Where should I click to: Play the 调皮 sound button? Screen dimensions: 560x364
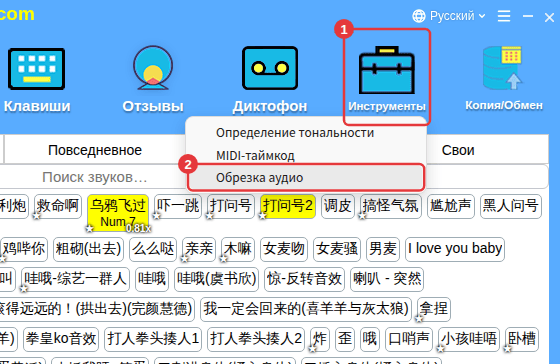[338, 206]
